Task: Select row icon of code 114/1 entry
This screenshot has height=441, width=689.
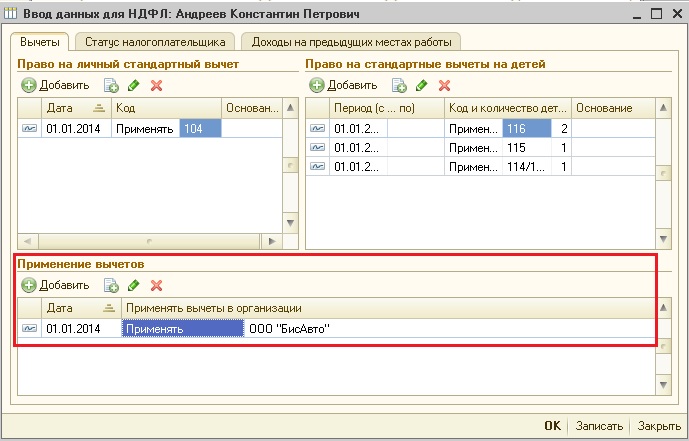Action: 317,166
